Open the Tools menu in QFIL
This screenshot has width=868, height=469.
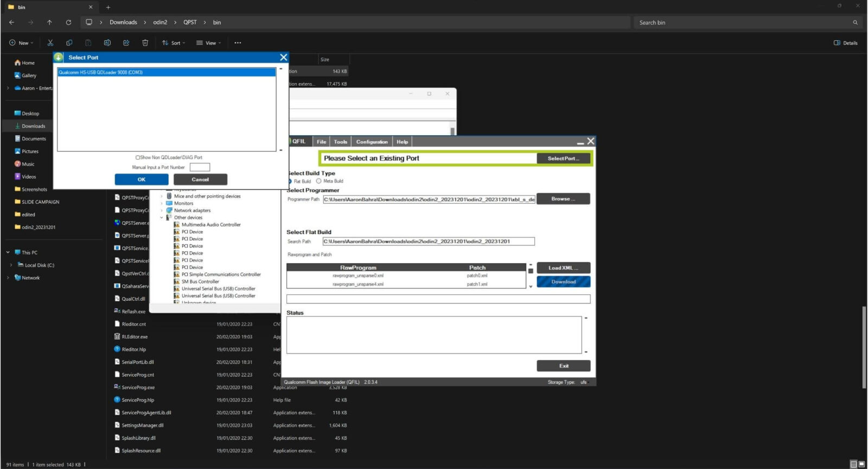pos(340,142)
